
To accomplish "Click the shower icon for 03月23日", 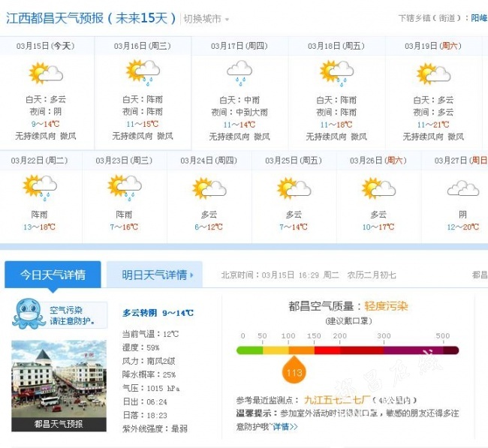I will pyautogui.click(x=125, y=188).
